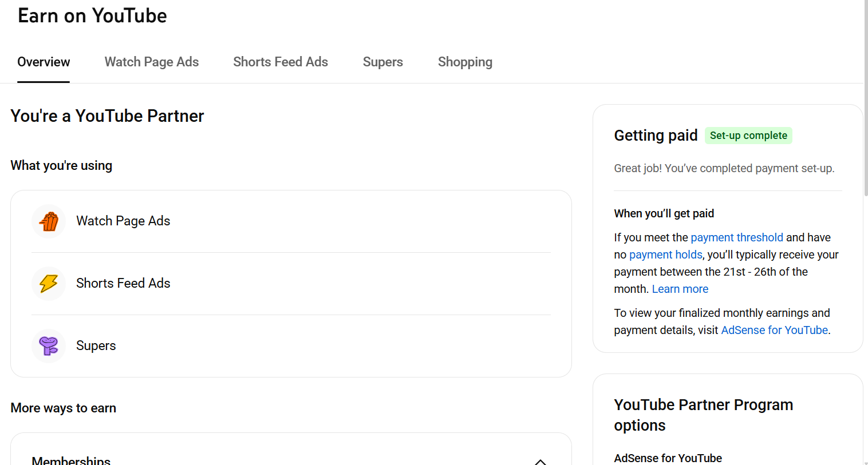The image size is (868, 465).
Task: Click the purple Supers icon in the list
Action: coord(49,346)
